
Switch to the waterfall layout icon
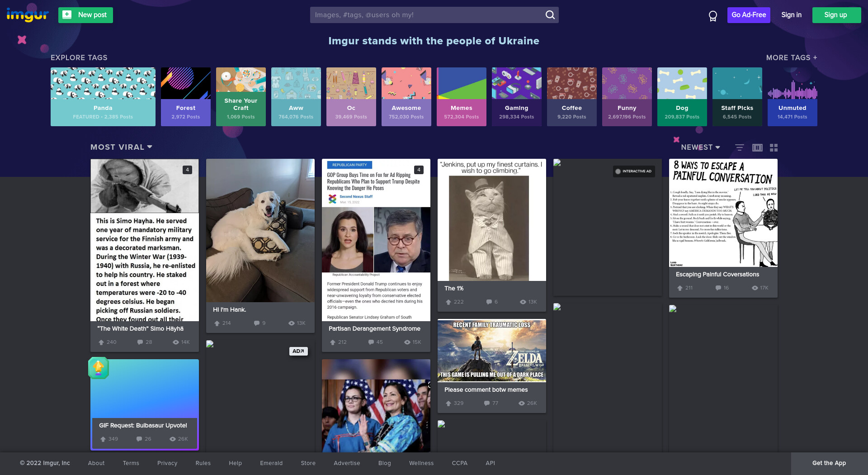pos(757,147)
